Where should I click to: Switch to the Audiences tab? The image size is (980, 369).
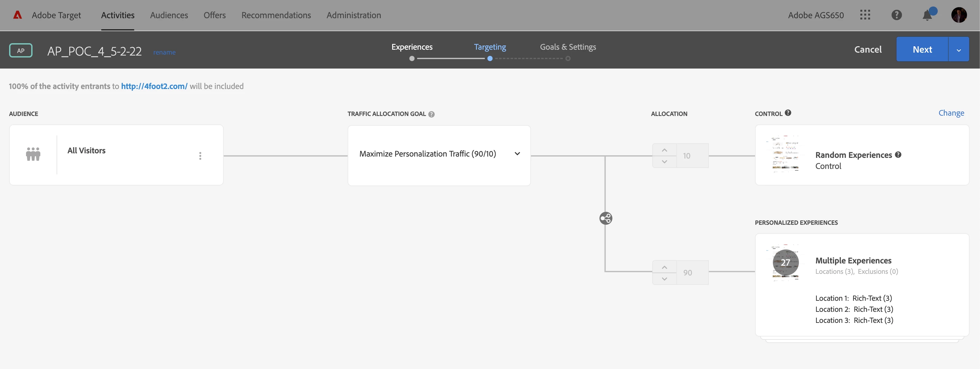pos(169,15)
